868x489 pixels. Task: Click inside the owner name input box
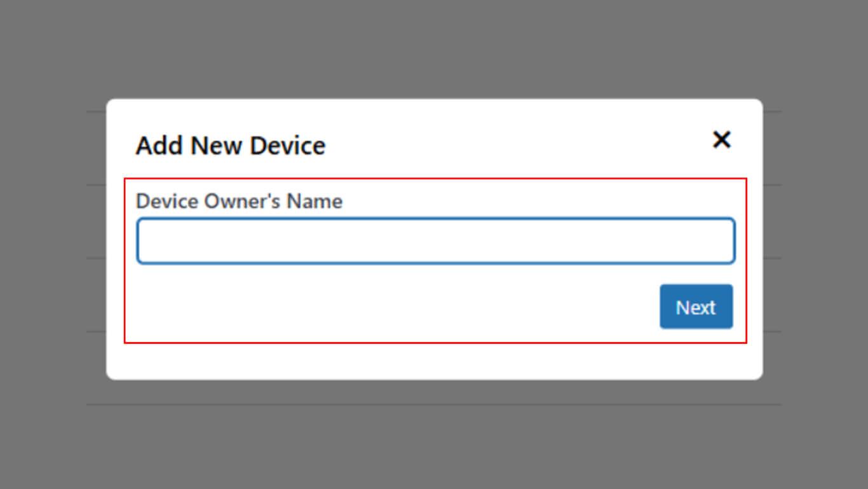[x=435, y=241]
